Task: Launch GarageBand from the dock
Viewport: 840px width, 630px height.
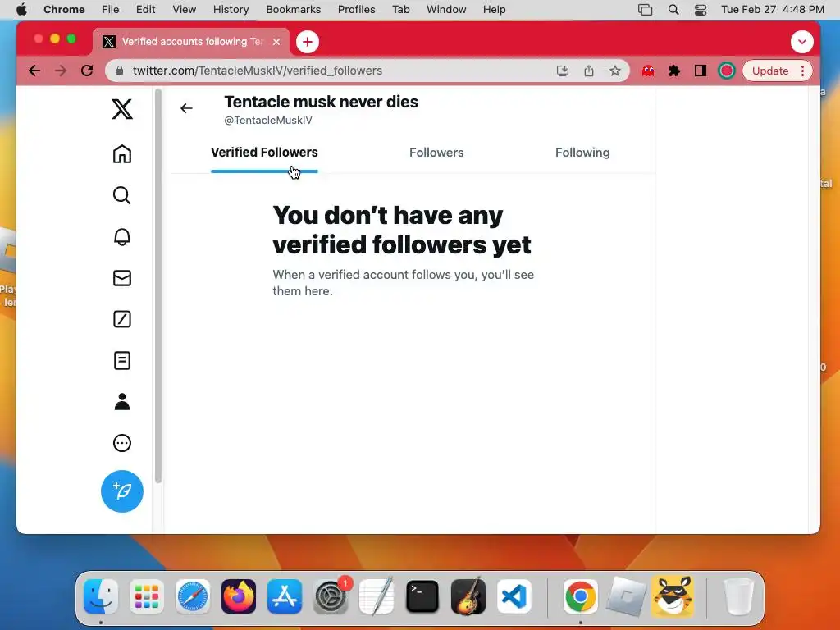Action: point(468,596)
